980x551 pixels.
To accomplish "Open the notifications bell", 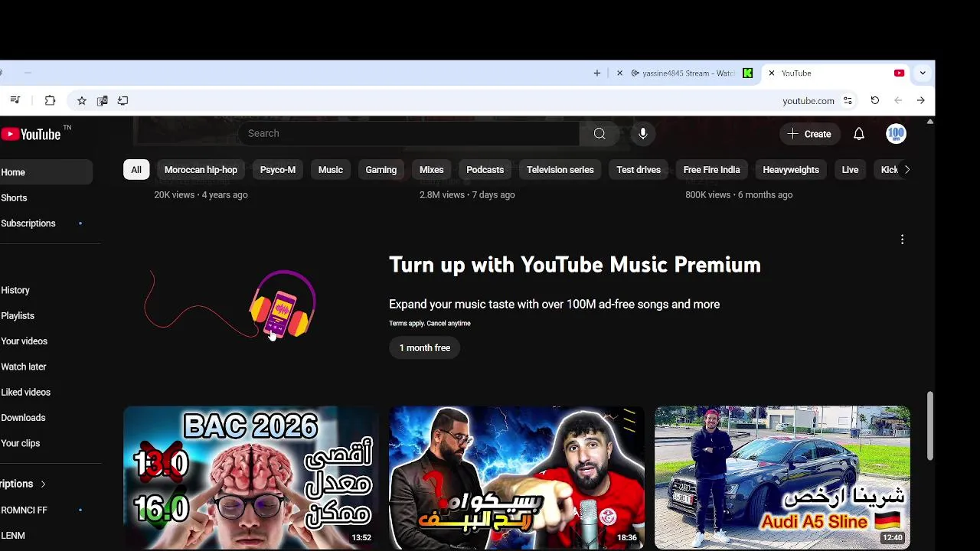I will [859, 134].
